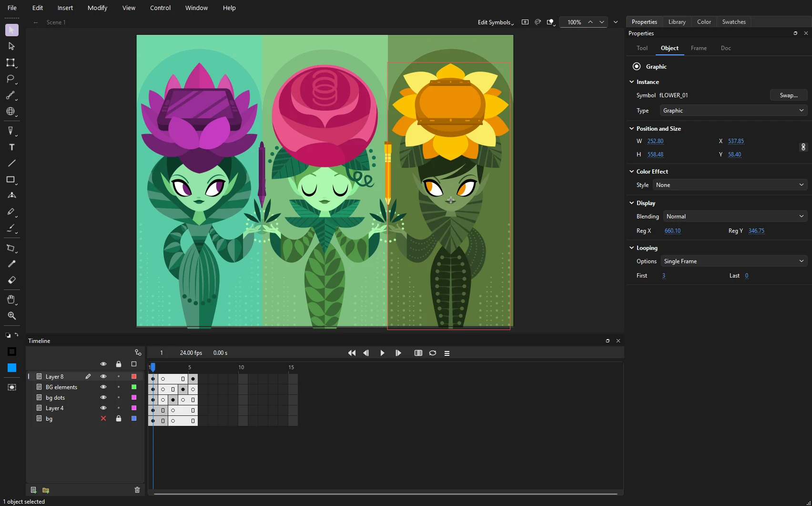The image size is (812, 506).
Task: Select the Line tool
Action: [12, 163]
